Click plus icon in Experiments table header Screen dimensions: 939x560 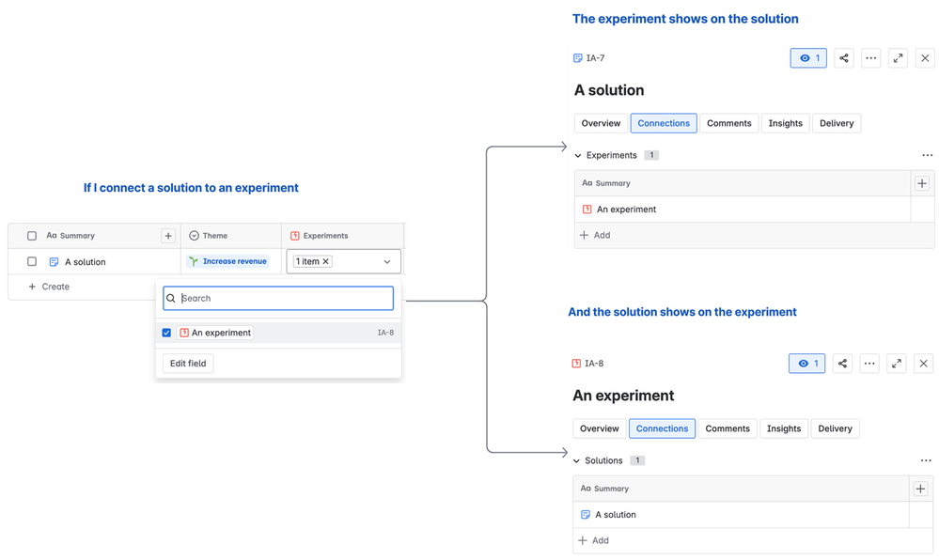tap(922, 183)
